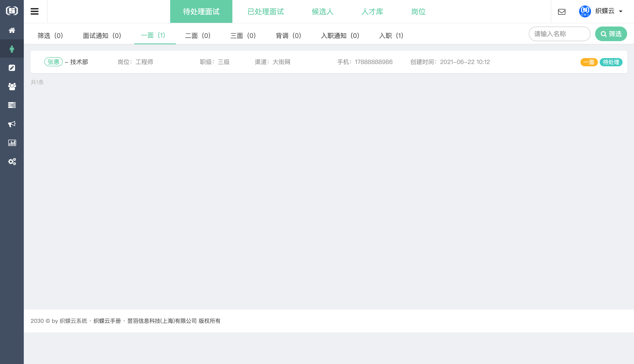Viewport: 634px width, 364px height.
Task: Click the 织蝶云 logo in top left corner
Action: [12, 11]
